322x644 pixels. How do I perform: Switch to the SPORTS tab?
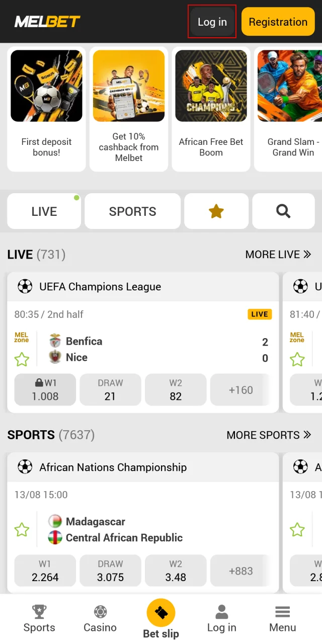[132, 211]
